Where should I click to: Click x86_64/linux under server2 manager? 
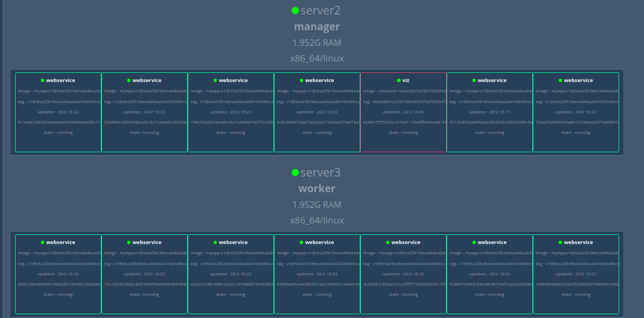pos(317,58)
